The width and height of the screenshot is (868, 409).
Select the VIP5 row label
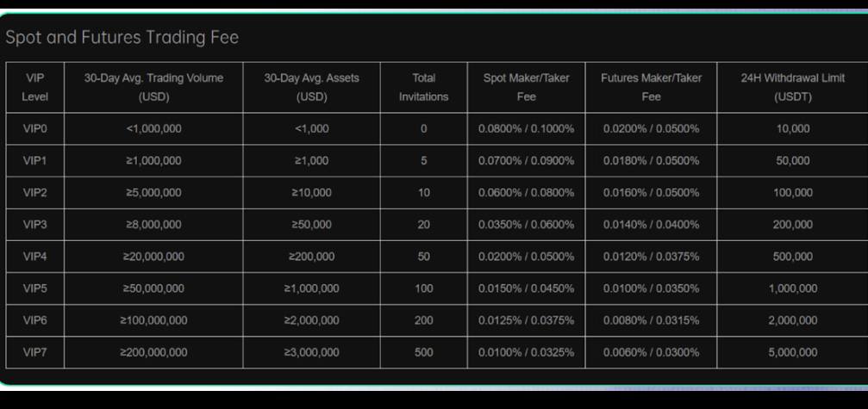34,288
